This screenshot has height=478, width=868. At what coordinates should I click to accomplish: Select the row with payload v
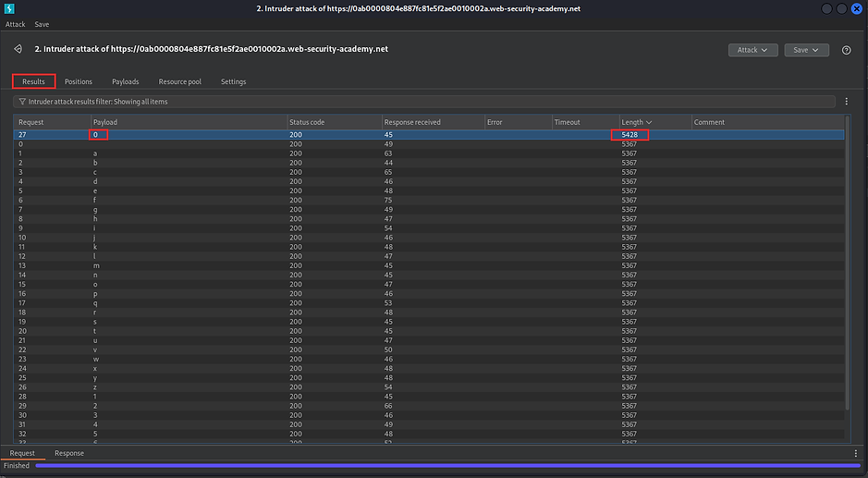(x=429, y=349)
